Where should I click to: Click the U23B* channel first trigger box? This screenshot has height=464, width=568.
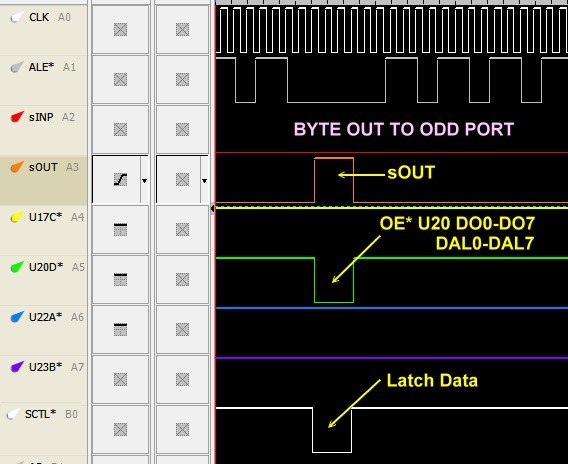120,380
